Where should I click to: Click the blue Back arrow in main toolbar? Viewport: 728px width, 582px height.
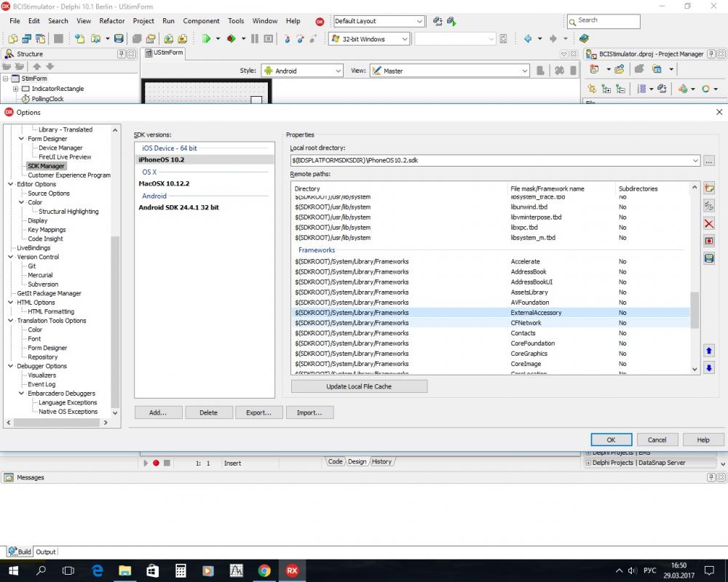pyautogui.click(x=528, y=39)
